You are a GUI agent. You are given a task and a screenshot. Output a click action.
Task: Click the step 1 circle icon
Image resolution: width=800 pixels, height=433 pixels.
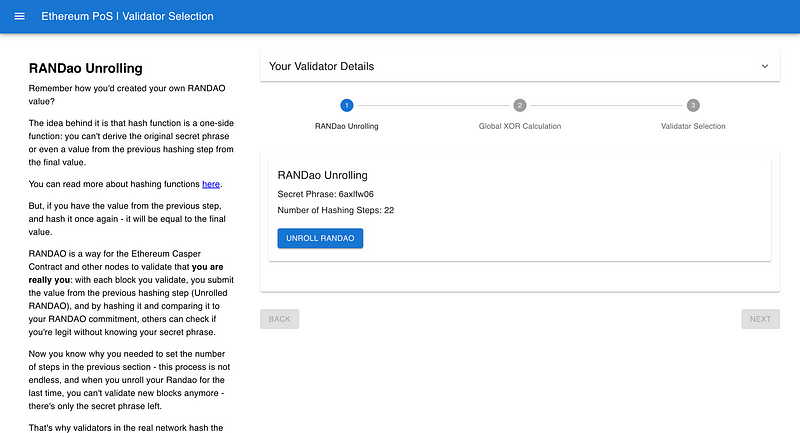(346, 105)
